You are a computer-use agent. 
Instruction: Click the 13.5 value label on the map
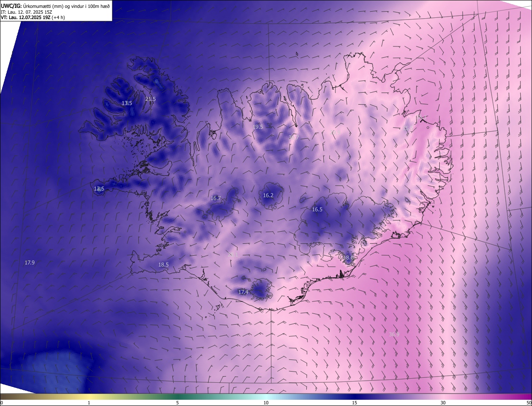tap(127, 103)
